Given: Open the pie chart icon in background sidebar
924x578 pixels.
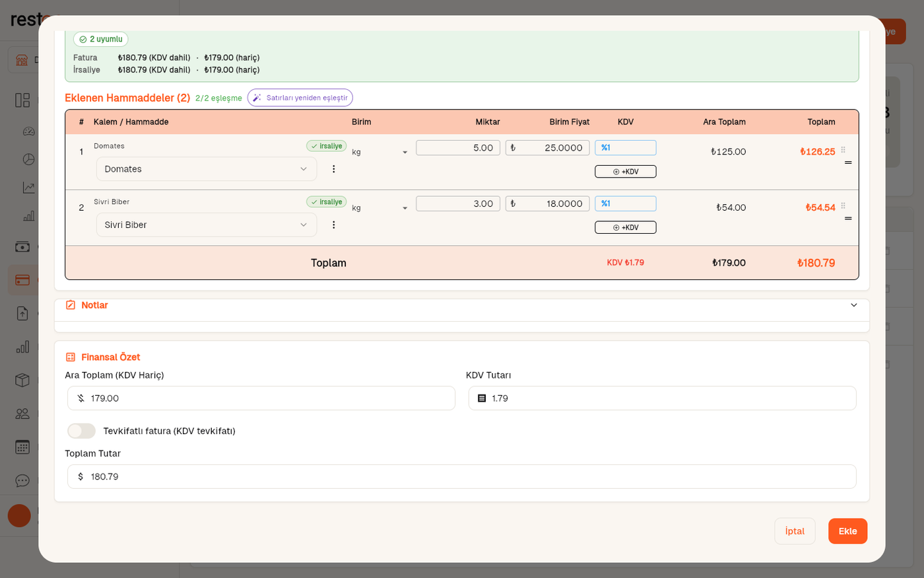Looking at the screenshot, I should pyautogui.click(x=28, y=159).
